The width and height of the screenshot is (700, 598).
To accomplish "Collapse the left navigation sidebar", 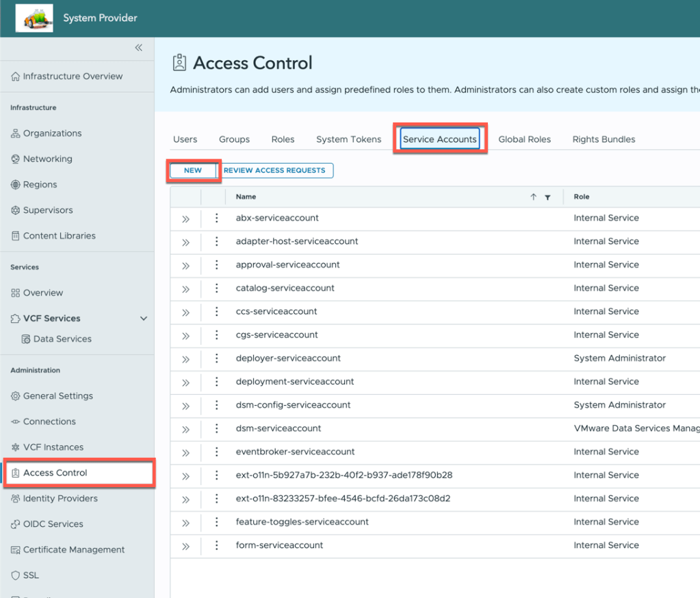I will 138,48.
